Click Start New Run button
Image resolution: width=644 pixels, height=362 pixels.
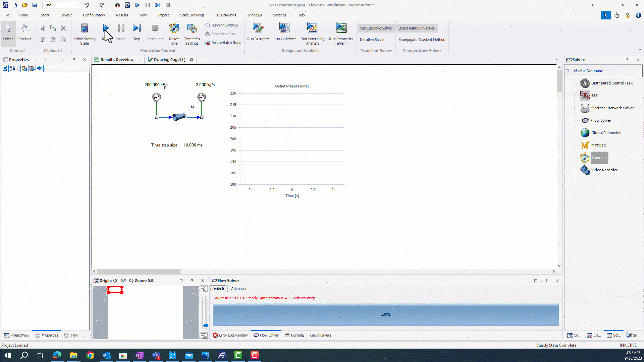[220, 34]
